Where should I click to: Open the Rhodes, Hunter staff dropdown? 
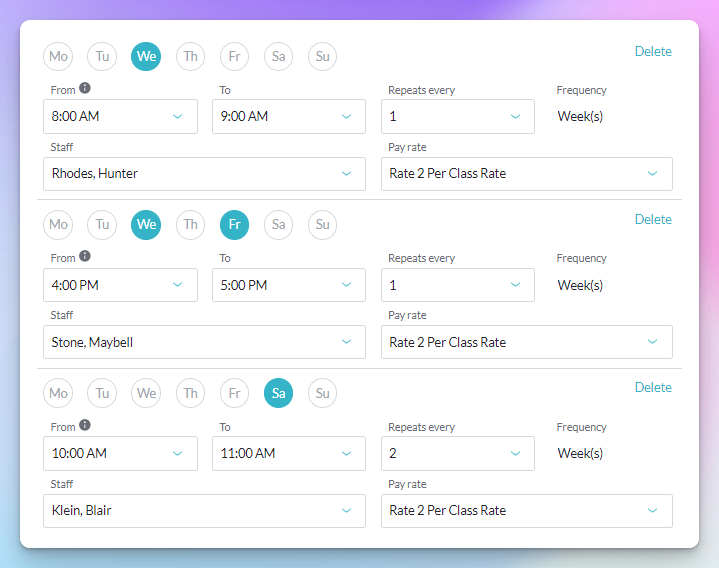(x=205, y=174)
